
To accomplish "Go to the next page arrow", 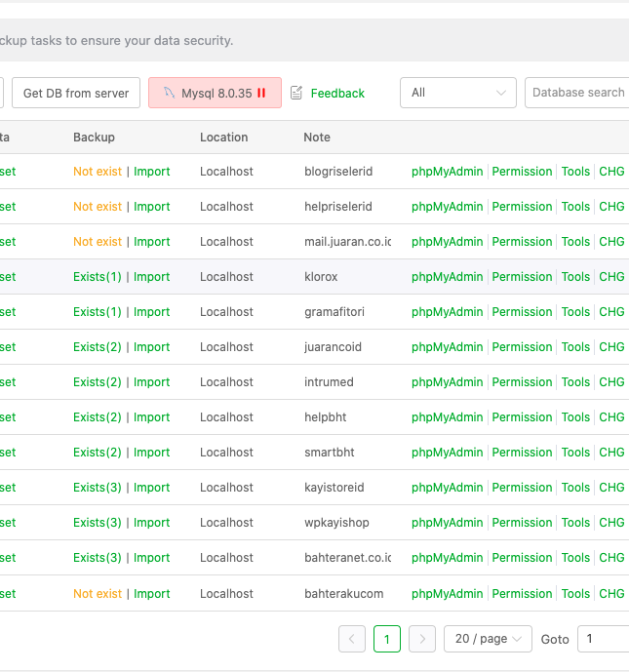I will click(421, 639).
